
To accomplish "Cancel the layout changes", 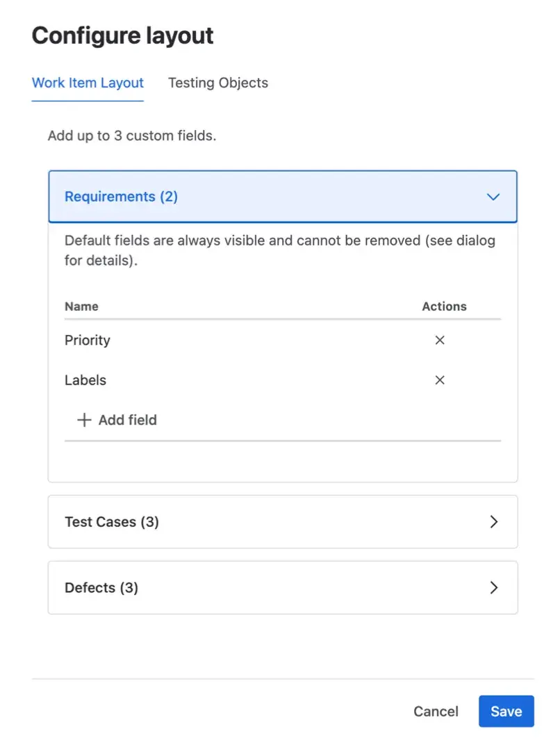I will [436, 711].
